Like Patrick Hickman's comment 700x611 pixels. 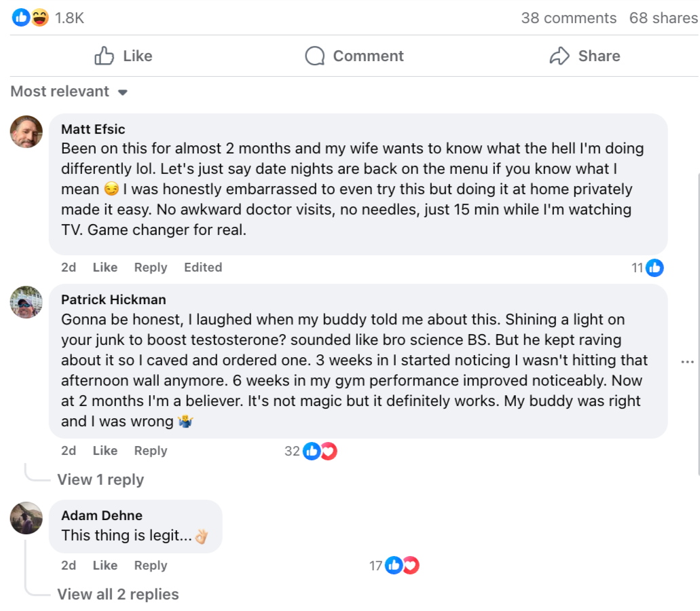tap(105, 451)
